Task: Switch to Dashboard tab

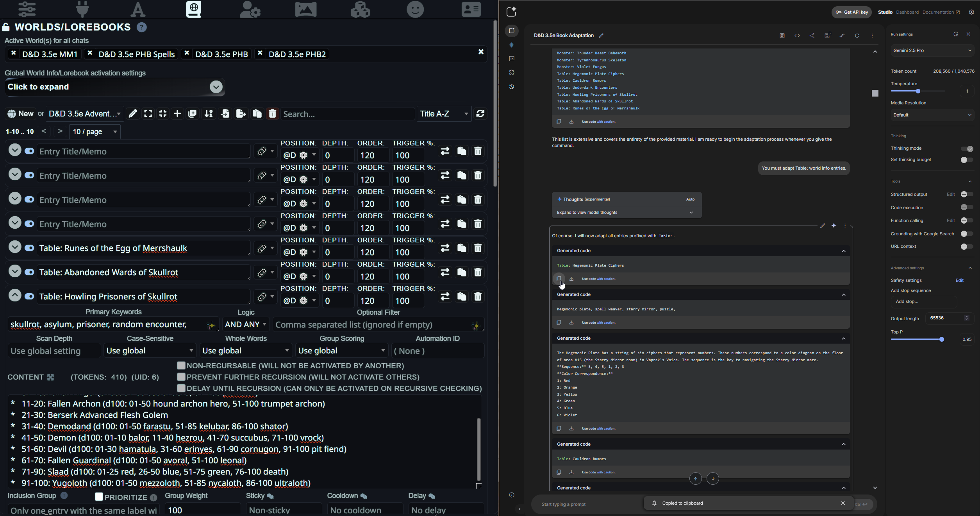Action: click(x=907, y=12)
